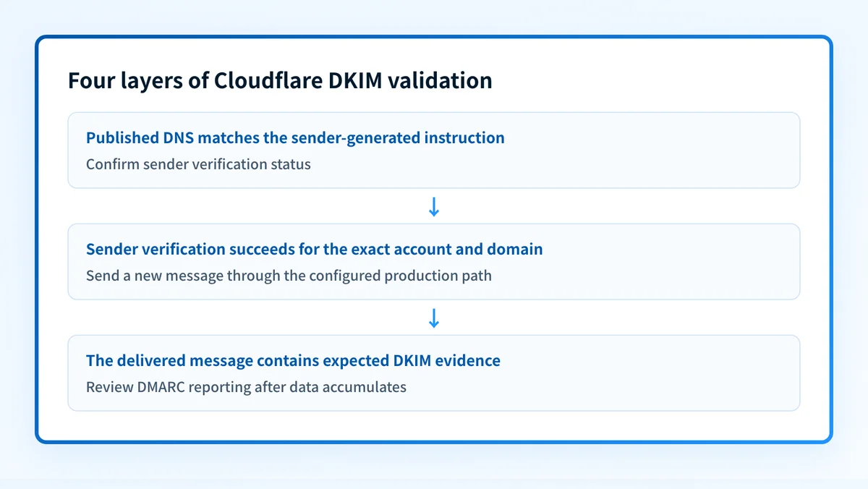
Task: Select "Sender verification succeeds for the exact account and domain"
Action: [x=315, y=249]
